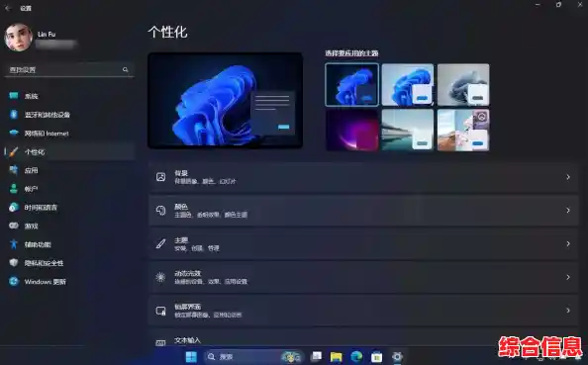Expand the 动态光效 row chevron

(x=568, y=277)
